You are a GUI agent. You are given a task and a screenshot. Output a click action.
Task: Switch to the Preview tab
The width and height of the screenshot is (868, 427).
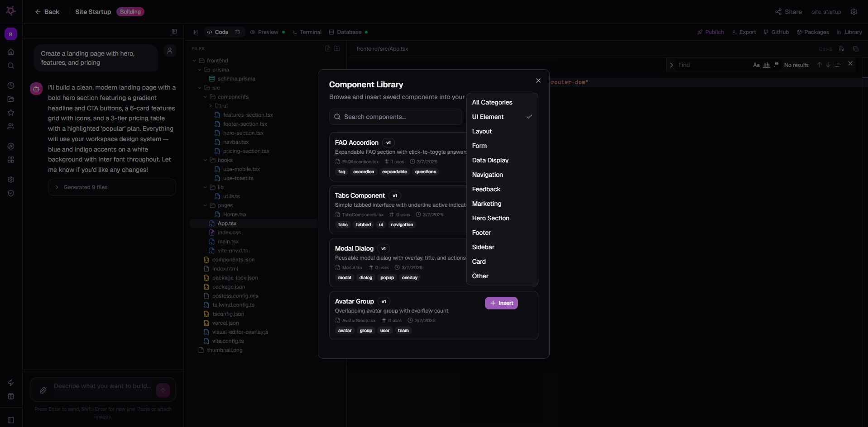267,32
